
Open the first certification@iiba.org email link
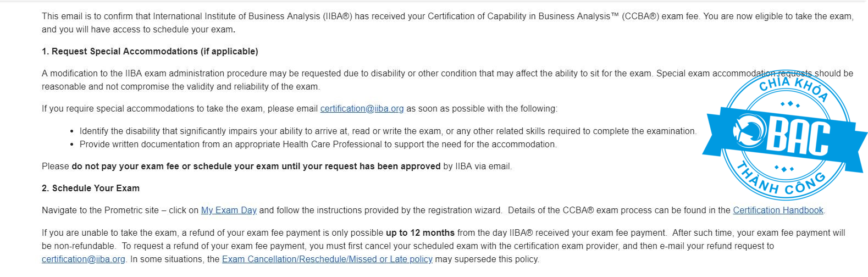(x=362, y=109)
